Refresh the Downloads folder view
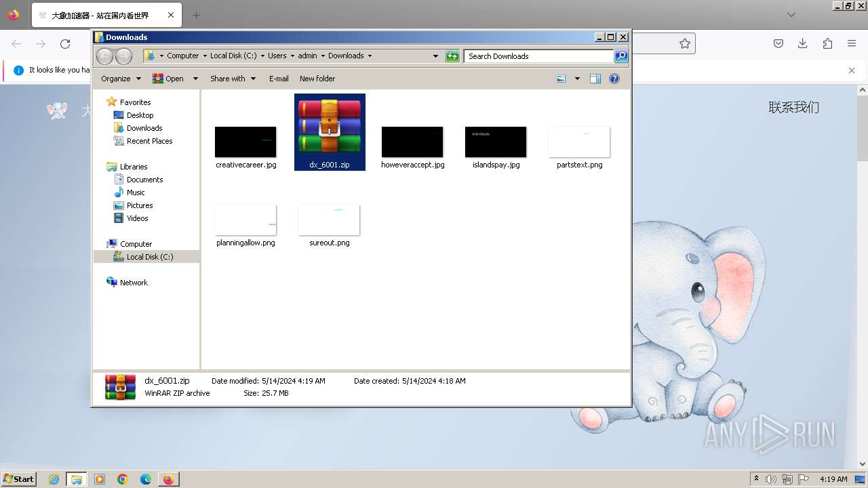The image size is (868, 488). [452, 56]
